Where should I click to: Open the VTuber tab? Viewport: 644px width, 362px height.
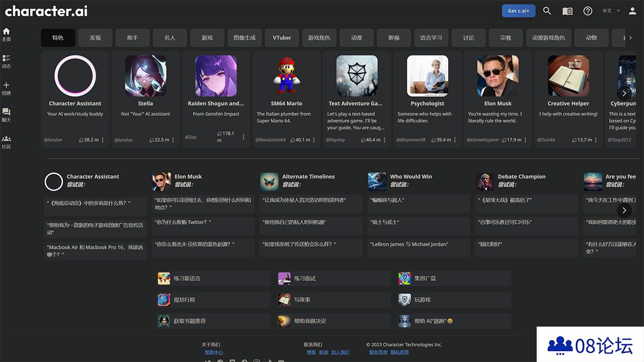coord(282,38)
